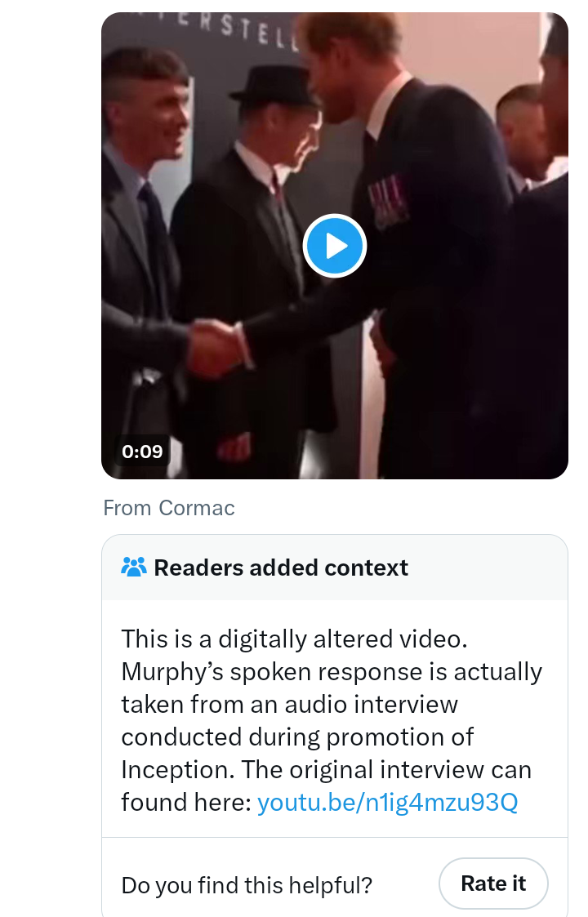Click "Do you find this helpful?" text
The width and height of the screenshot is (588, 917).
(247, 885)
